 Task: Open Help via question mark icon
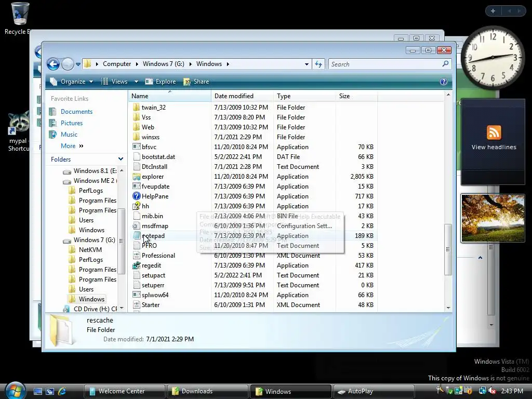pos(443,82)
